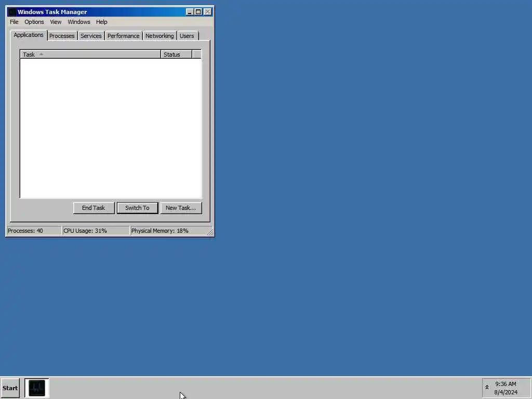Viewport: 532px width, 399px height.
Task: Switch to the Services tab
Action: 91,36
